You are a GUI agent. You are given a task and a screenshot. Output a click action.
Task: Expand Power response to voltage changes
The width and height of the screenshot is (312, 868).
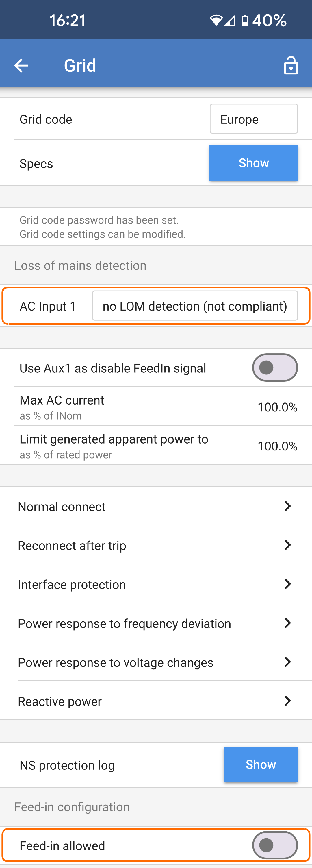156,662
